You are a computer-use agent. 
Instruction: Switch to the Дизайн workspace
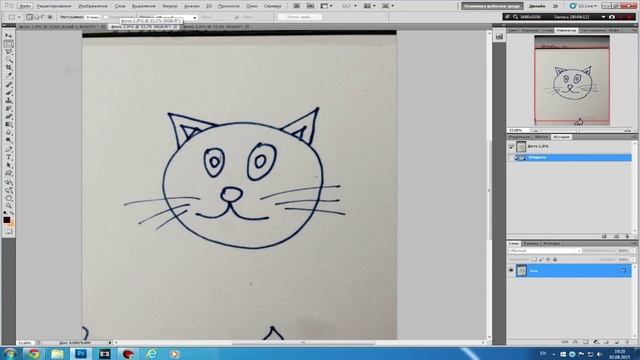tap(537, 6)
